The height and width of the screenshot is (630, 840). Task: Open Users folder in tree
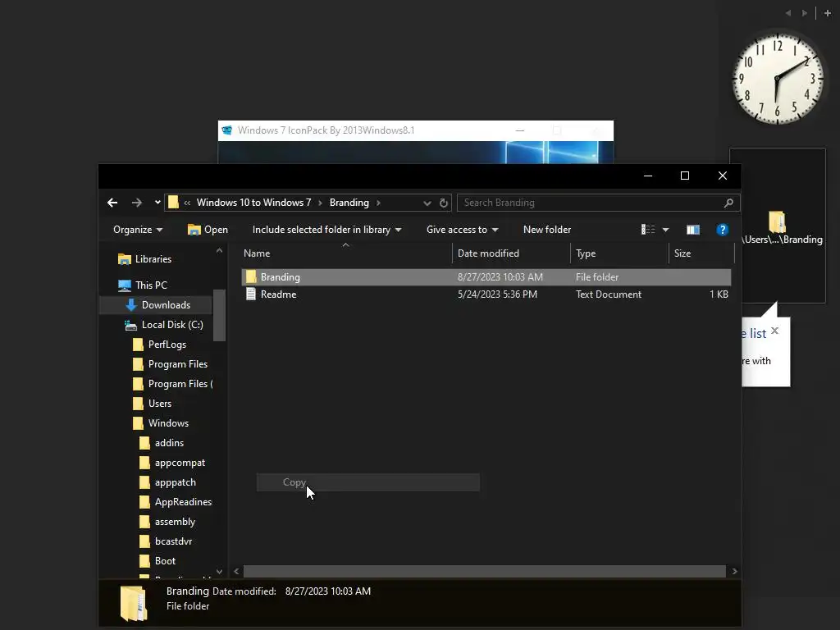pyautogui.click(x=152, y=404)
